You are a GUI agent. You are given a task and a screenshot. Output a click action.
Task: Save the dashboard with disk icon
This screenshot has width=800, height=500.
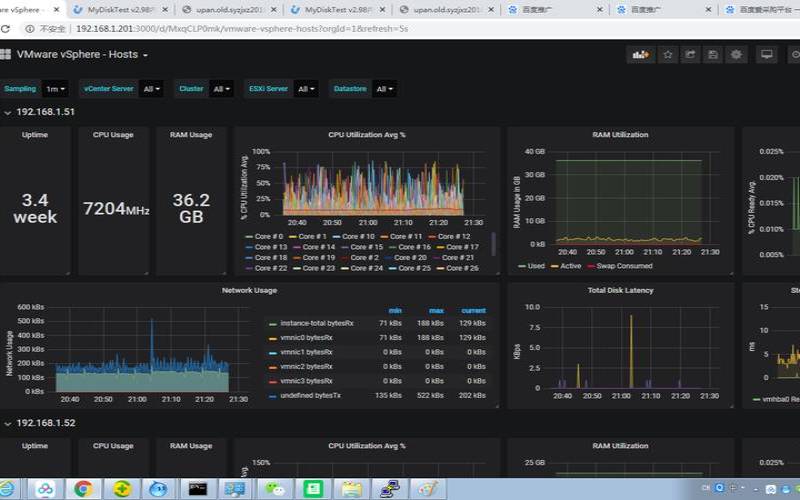pyautogui.click(x=713, y=55)
